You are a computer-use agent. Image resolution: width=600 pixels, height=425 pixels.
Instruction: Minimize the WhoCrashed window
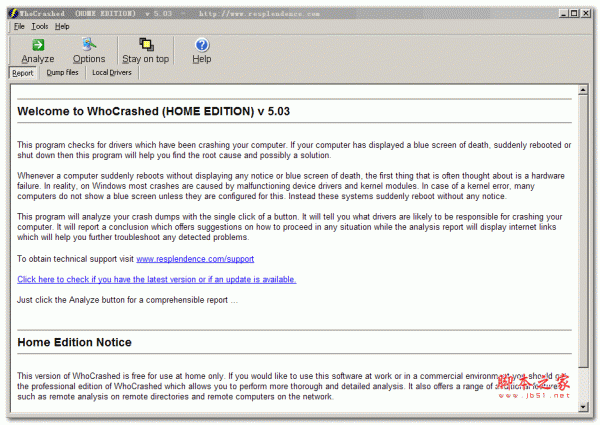563,13
